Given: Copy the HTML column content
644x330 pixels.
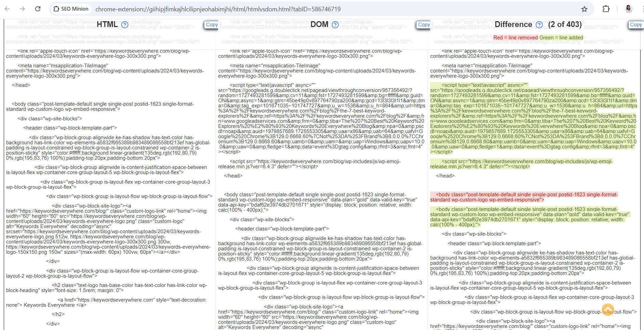Looking at the screenshot, I should click(212, 25).
